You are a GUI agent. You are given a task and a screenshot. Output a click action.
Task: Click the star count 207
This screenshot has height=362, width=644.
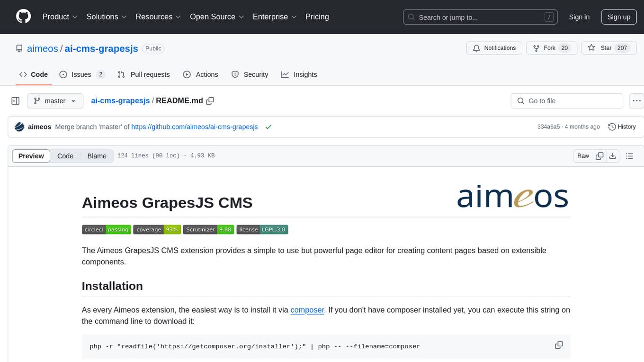pos(622,48)
